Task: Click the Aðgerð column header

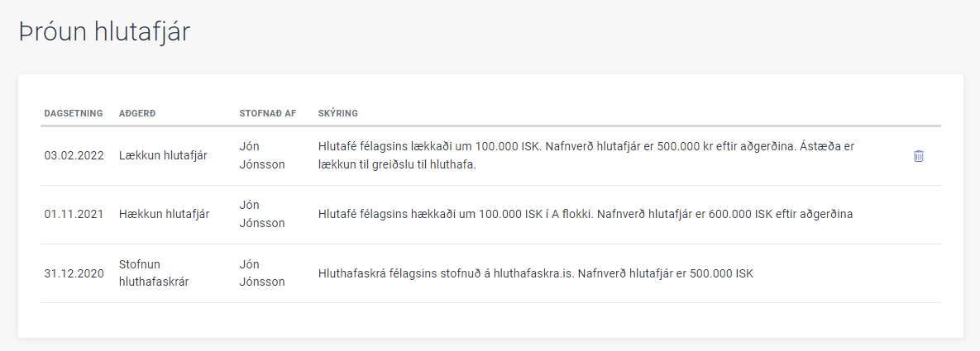Action: click(x=136, y=113)
